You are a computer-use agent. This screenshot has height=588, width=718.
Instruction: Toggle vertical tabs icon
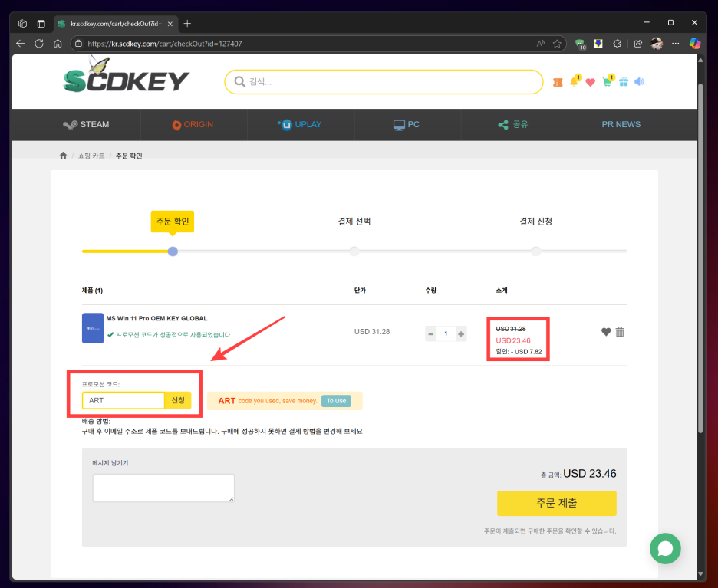point(41,23)
